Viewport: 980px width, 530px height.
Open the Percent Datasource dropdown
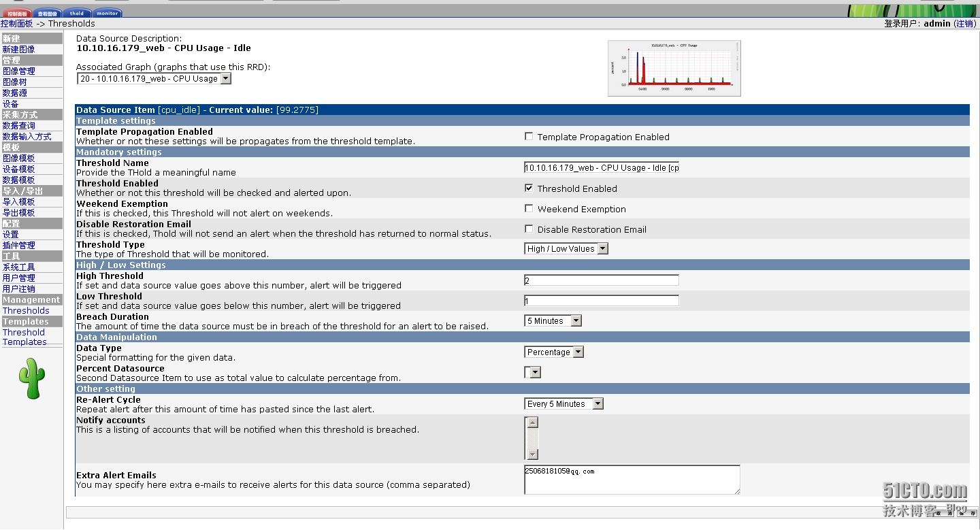(533, 372)
